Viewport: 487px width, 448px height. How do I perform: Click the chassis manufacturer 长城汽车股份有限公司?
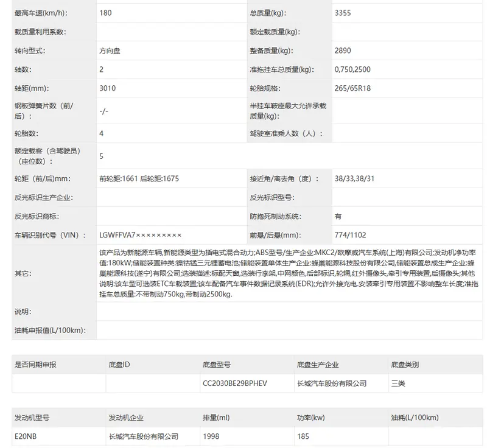(332, 383)
